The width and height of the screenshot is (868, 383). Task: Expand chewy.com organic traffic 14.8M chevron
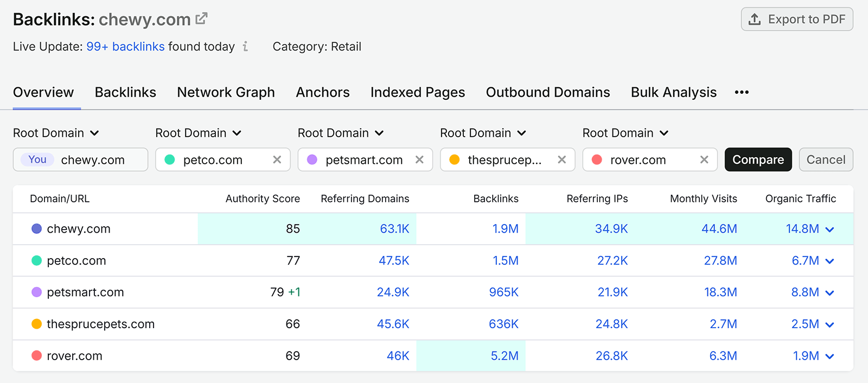829,229
